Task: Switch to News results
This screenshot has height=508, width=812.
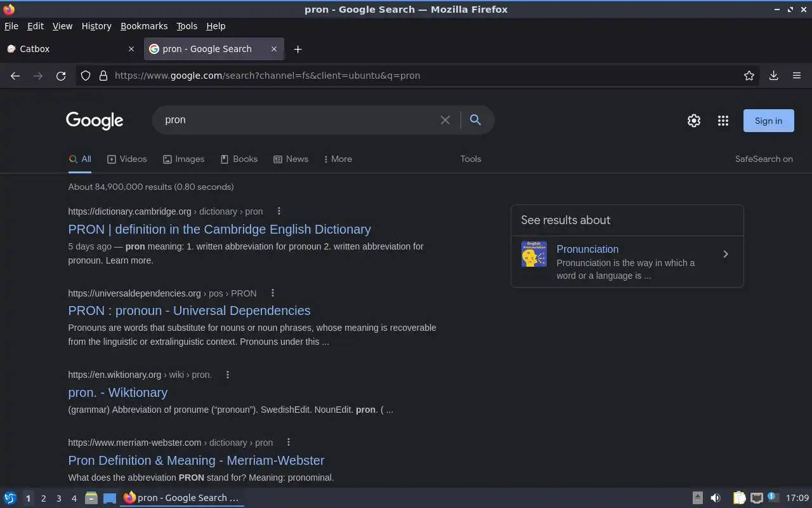Action: [291, 159]
